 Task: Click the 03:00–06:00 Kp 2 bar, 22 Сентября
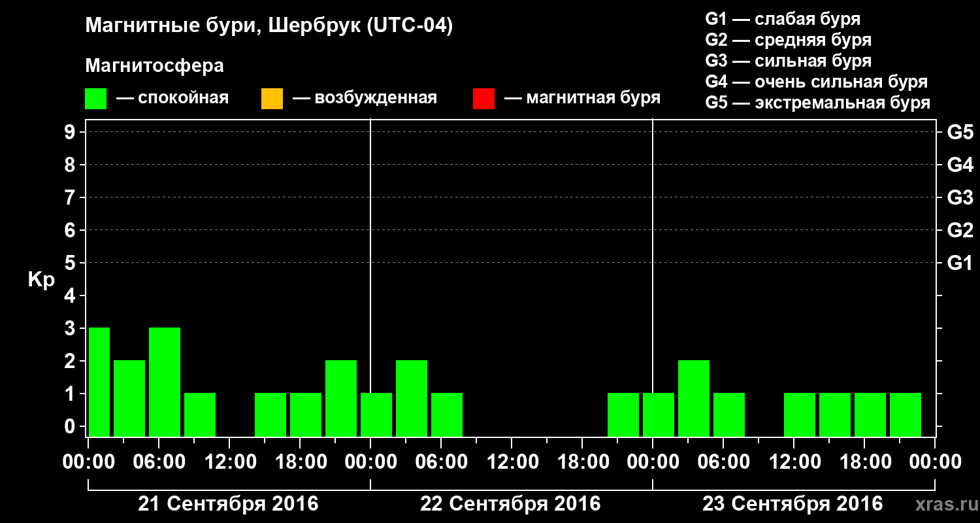pyautogui.click(x=412, y=398)
